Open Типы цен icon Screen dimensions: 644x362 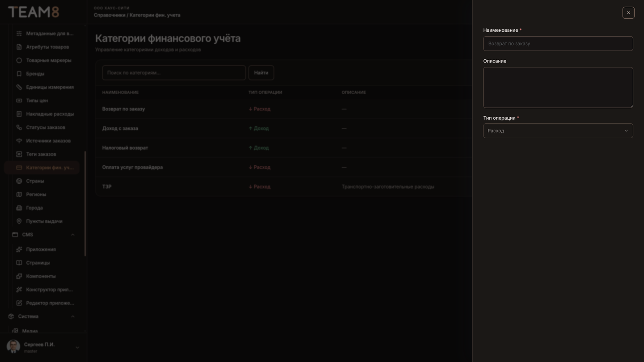point(19,101)
